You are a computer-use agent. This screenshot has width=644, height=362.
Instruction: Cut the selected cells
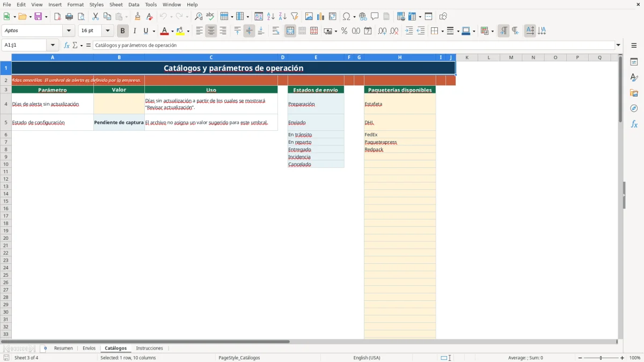96,17
